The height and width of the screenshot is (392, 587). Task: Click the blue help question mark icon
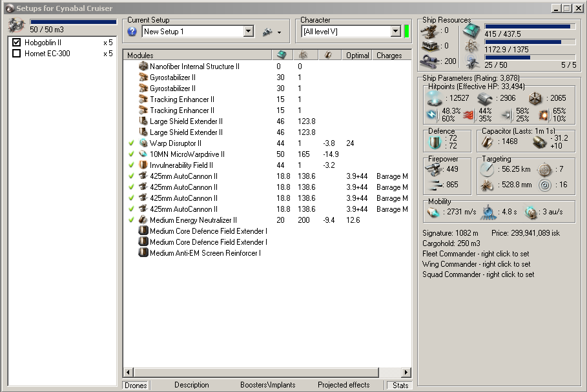pyautogui.click(x=132, y=32)
